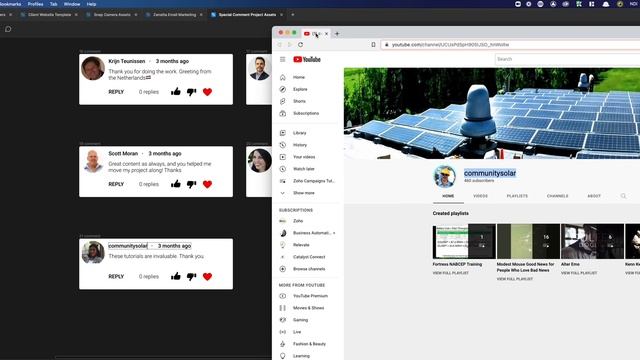The image size is (640, 360).
Task: Go back in the YouTube browser window
Action: point(280,44)
